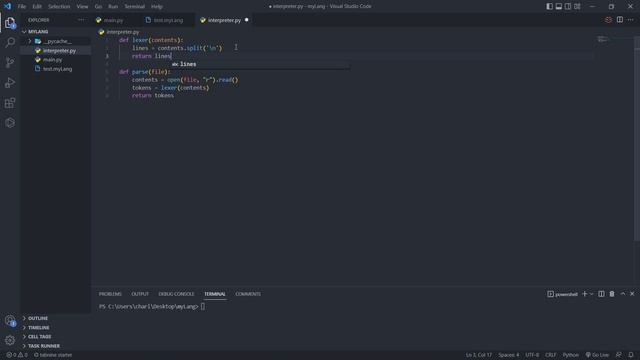Open test.myLang in the explorer tree
This screenshot has width=640, height=360.
pyautogui.click(x=56, y=69)
